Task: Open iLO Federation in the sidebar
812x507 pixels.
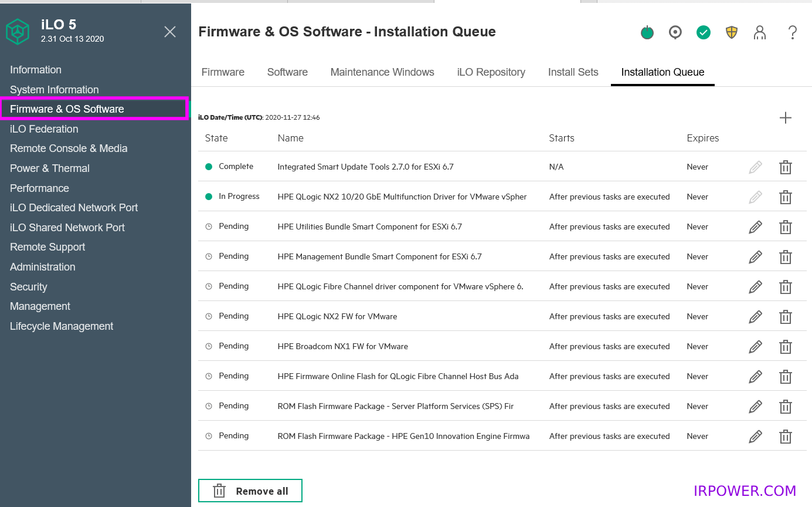Action: point(44,129)
